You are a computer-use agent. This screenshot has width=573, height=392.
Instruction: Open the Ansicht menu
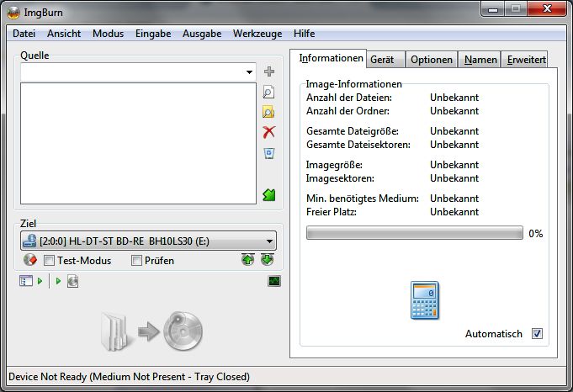64,34
